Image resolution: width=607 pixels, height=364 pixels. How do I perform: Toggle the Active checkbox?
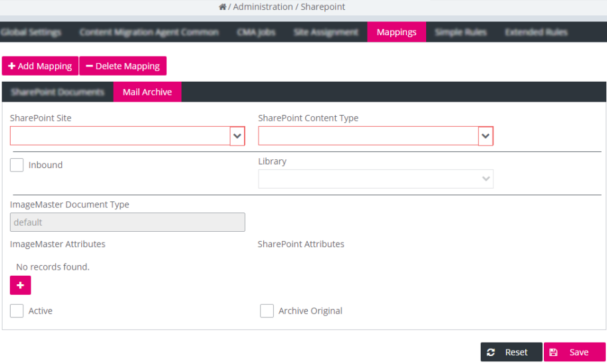coord(17,311)
